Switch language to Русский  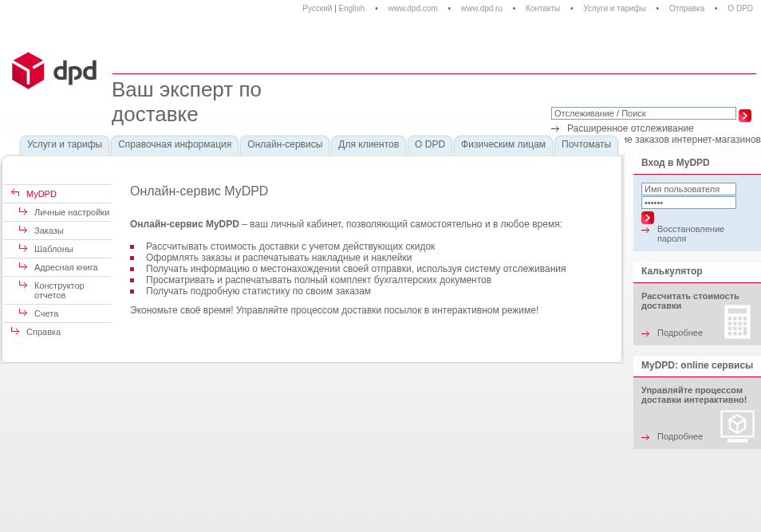317,8
